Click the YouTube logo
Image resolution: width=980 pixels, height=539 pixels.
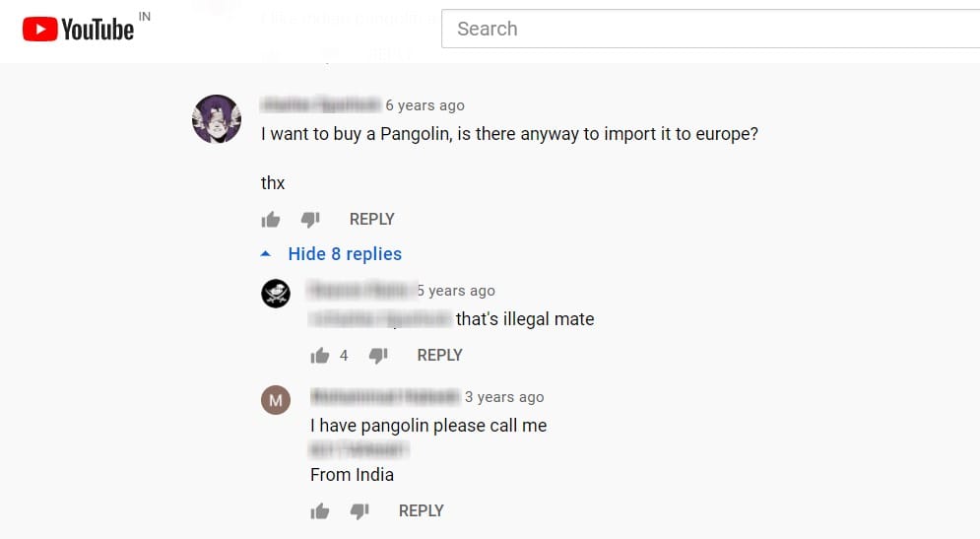pos(78,29)
